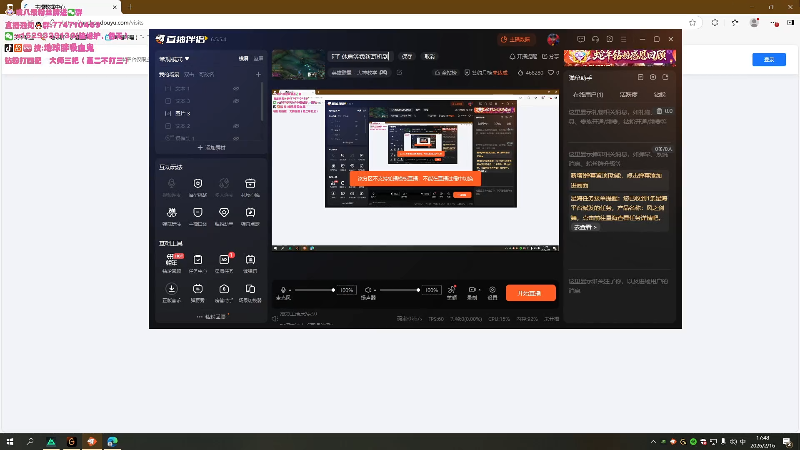The image size is (800, 450).
Task: Select the landscape orientation tab
Action: (x=243, y=59)
